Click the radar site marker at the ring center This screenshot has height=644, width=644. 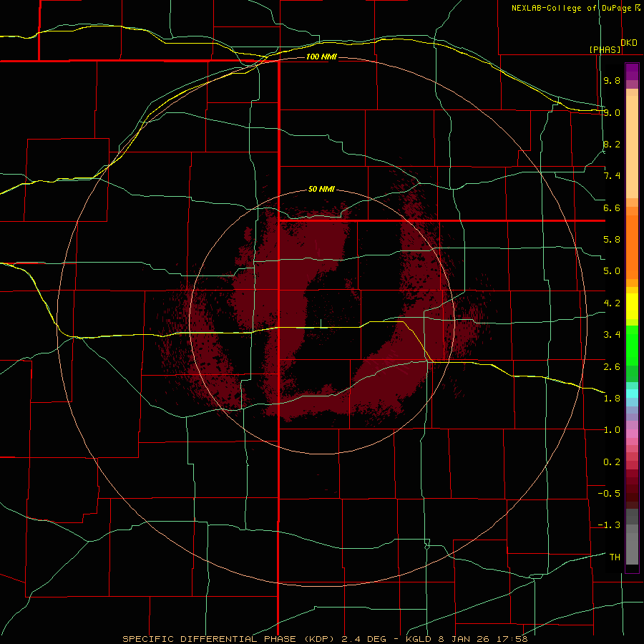321,323
